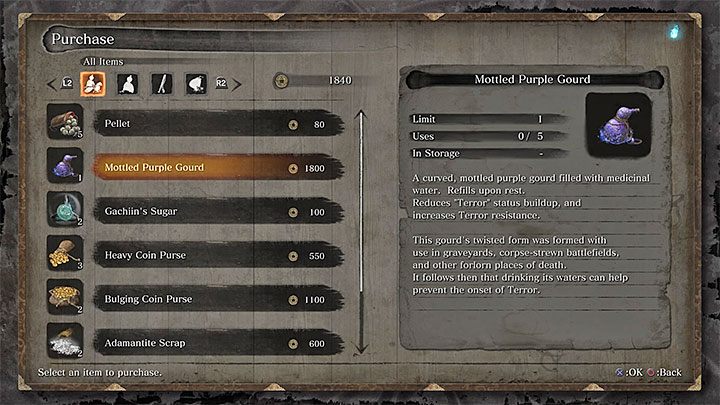This screenshot has width=720, height=405.
Task: Select the Pellet row priced 80
Action: pos(215,125)
